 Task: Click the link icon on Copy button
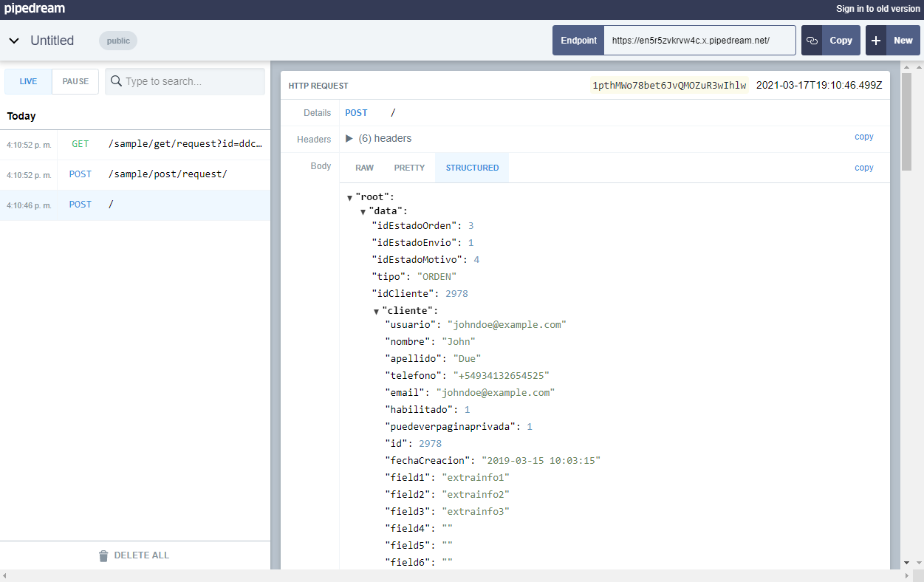point(812,41)
